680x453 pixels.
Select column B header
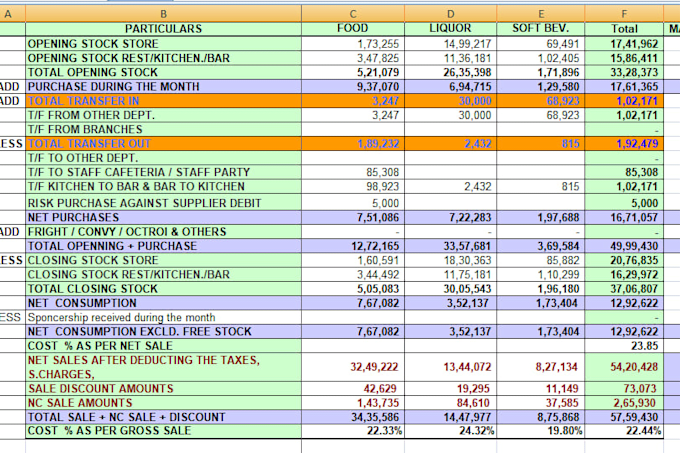click(163, 14)
